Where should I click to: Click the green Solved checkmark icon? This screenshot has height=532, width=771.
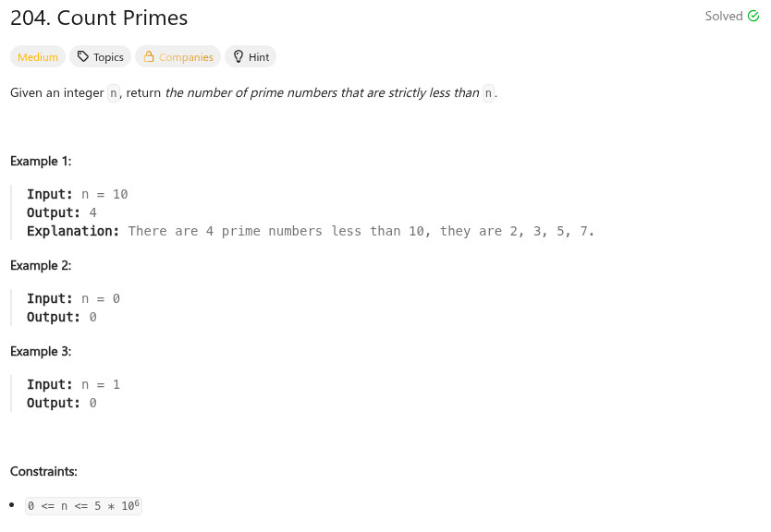[x=753, y=17]
